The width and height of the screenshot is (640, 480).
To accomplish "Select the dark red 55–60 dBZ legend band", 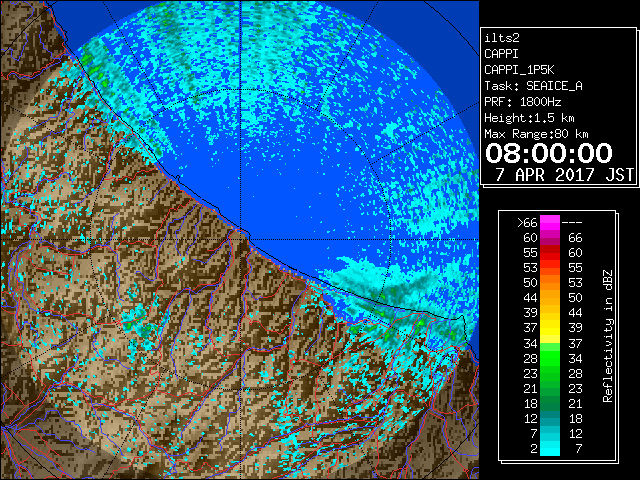I will tap(550, 252).
